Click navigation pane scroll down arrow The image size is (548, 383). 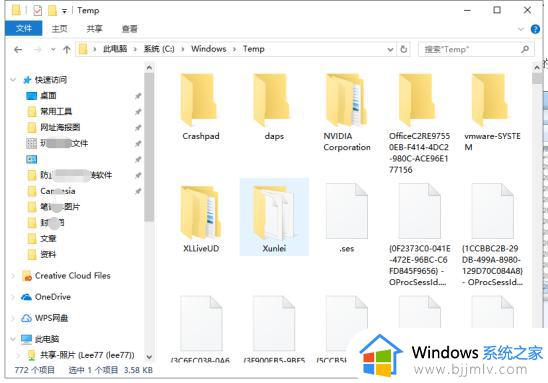click(149, 357)
